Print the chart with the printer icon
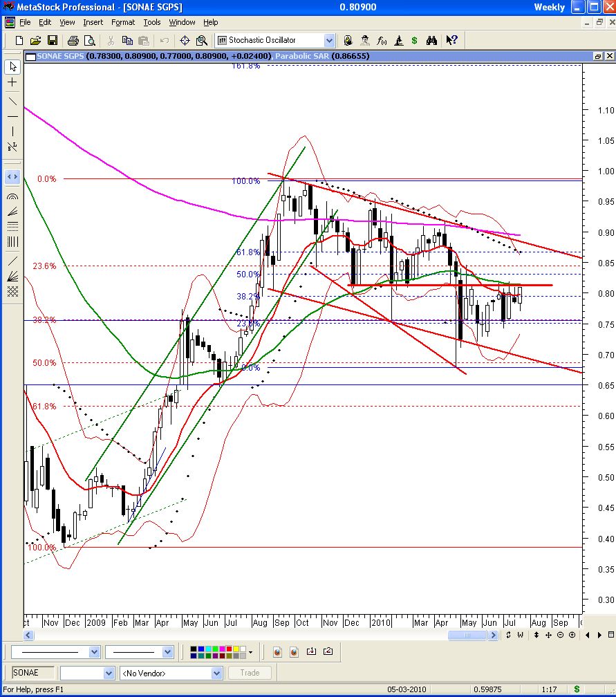Viewport: 616px width, 697px height. pyautogui.click(x=73, y=40)
